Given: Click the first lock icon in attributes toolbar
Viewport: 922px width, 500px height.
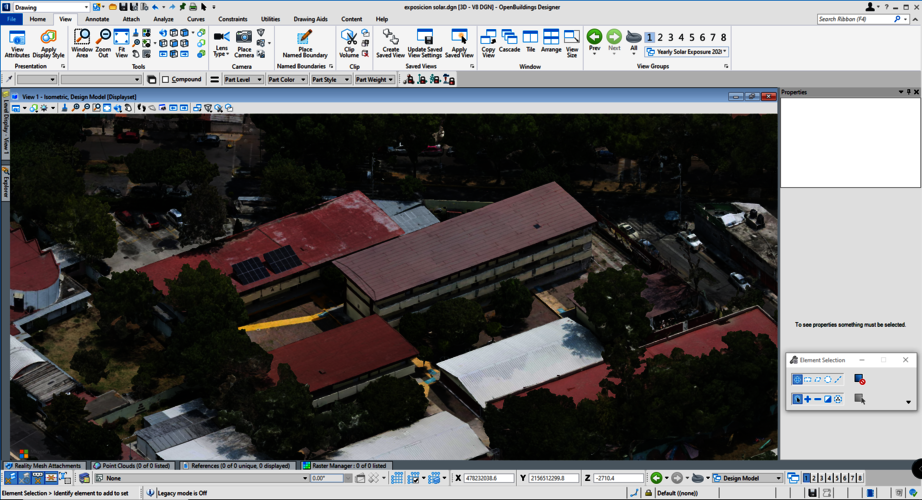Looking at the screenshot, I should [x=409, y=79].
